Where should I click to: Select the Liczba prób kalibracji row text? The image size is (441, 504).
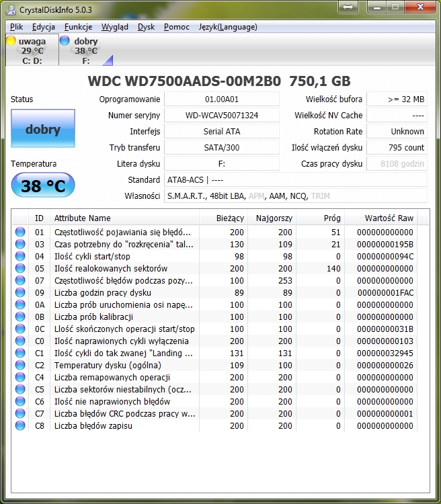pos(93,317)
